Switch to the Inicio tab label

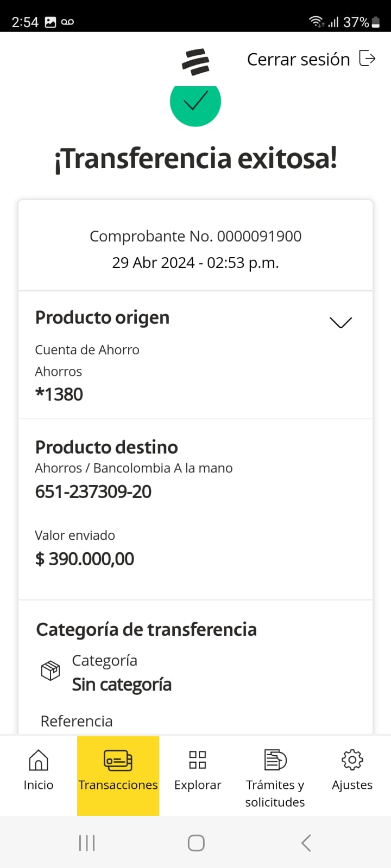pyautogui.click(x=39, y=785)
